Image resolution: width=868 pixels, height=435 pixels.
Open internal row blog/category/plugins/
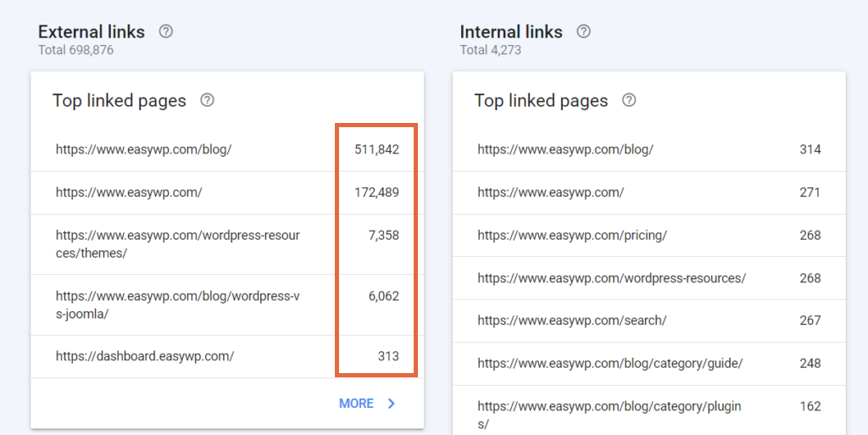click(x=649, y=410)
